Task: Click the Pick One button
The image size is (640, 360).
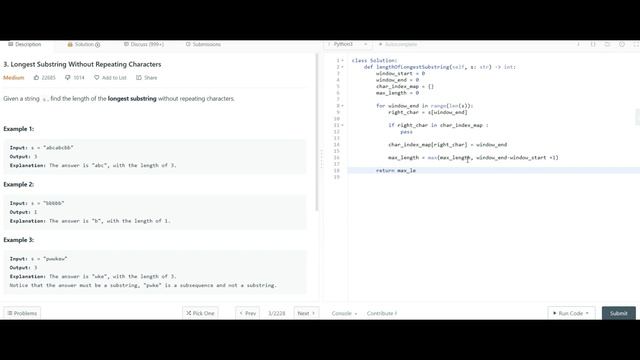Action: point(200,313)
